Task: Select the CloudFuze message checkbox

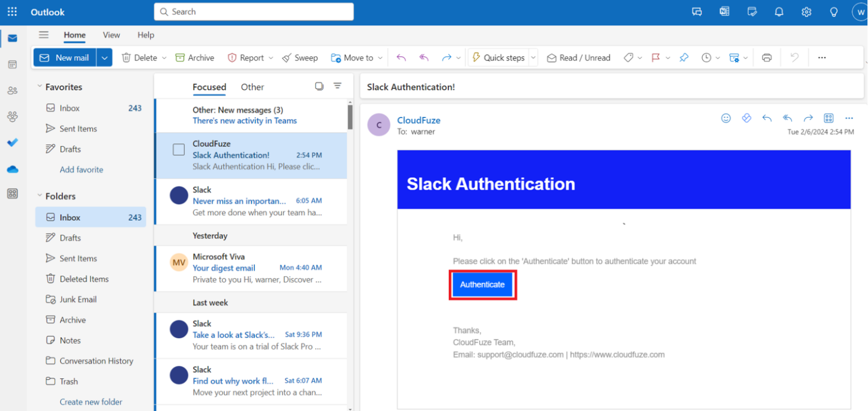Action: (179, 149)
